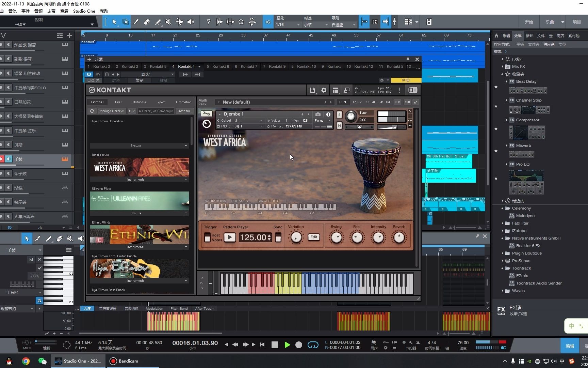Open Kontakt options gear
The height and width of the screenshot is (368, 588).
[324, 90]
